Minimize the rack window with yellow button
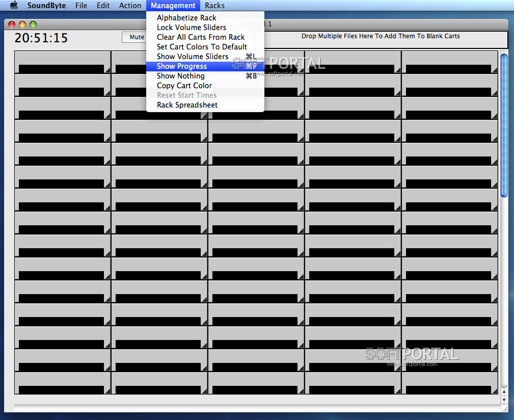 coord(22,24)
